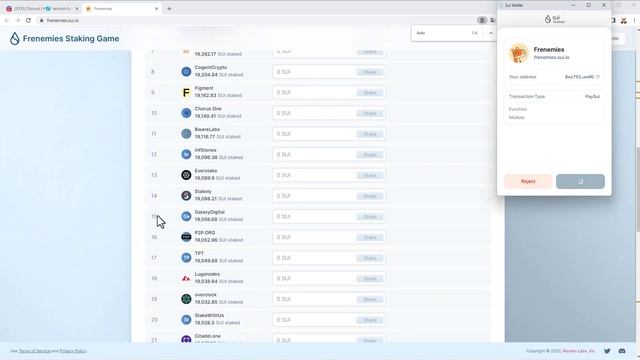Click the BwareLabs validator icon
This screenshot has height=360, width=640.
click(x=186, y=133)
